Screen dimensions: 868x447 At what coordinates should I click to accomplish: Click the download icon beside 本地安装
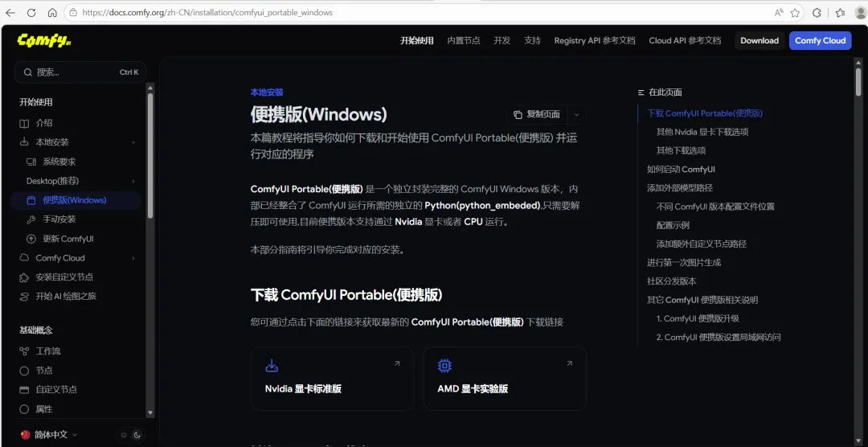tap(24, 142)
